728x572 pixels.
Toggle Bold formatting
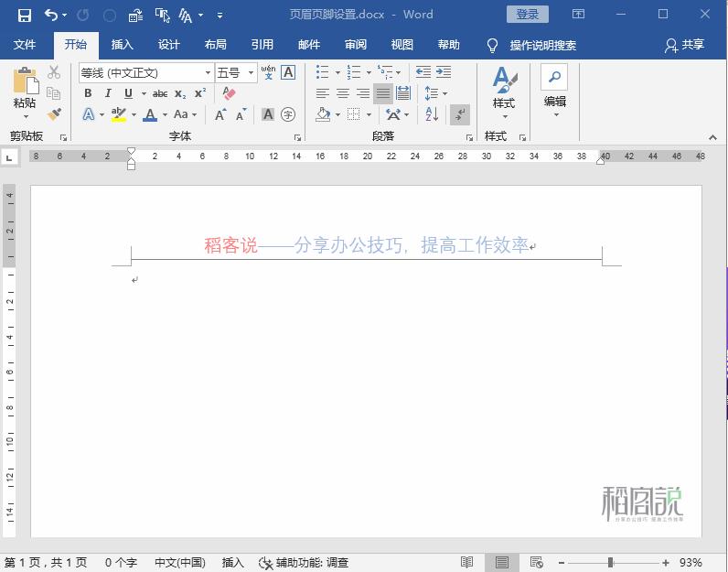[x=88, y=93]
